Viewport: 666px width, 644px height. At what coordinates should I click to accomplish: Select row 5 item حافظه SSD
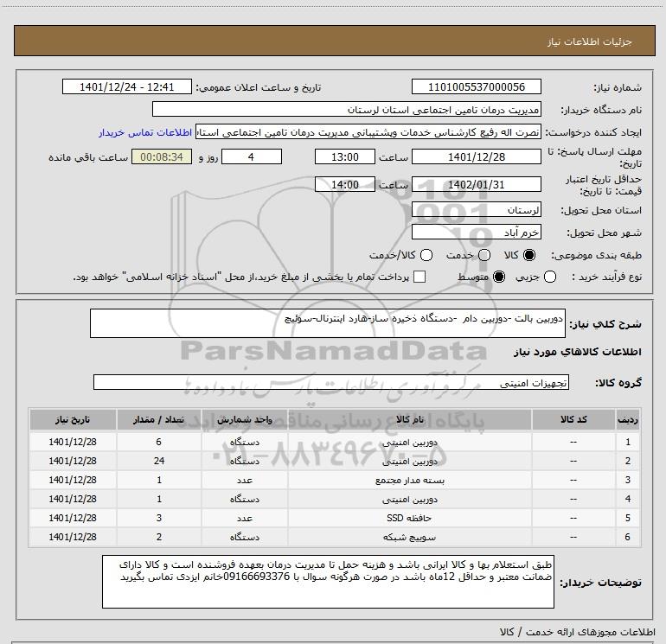(x=409, y=518)
